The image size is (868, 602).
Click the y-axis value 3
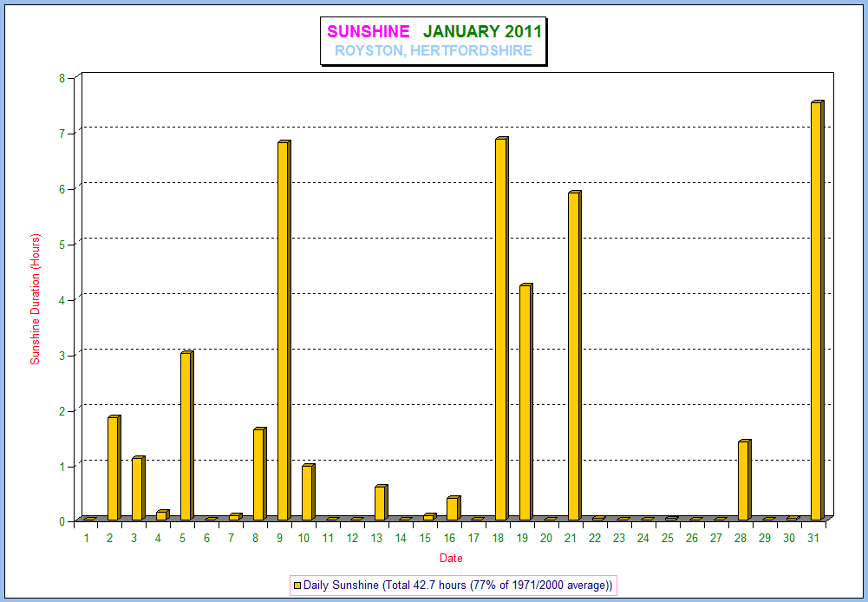[x=62, y=355]
